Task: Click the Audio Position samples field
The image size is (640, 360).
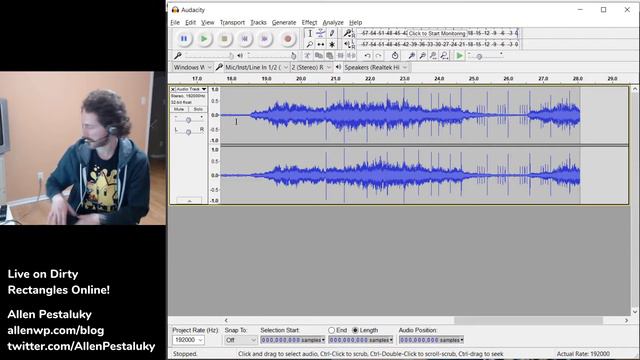Action: [x=431, y=340]
